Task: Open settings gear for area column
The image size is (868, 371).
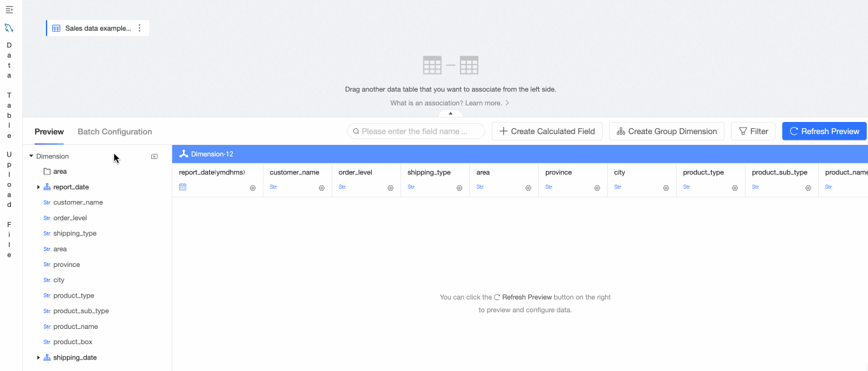Action: pos(528,188)
